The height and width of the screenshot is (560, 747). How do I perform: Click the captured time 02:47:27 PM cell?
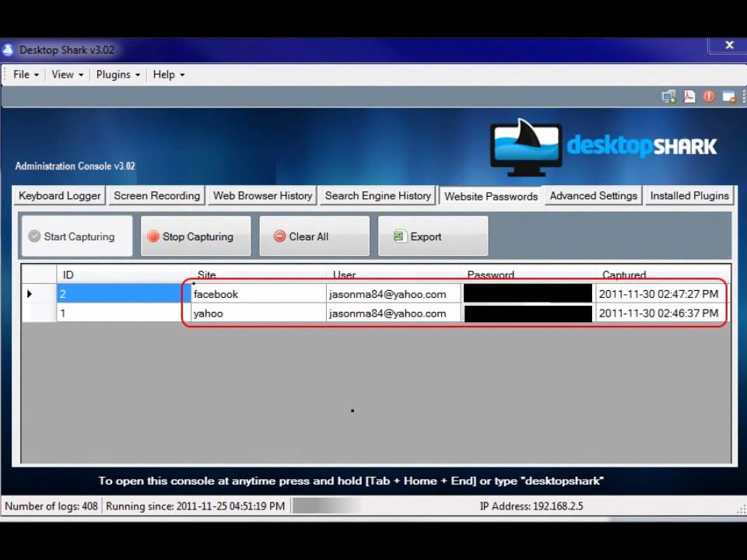point(663,294)
